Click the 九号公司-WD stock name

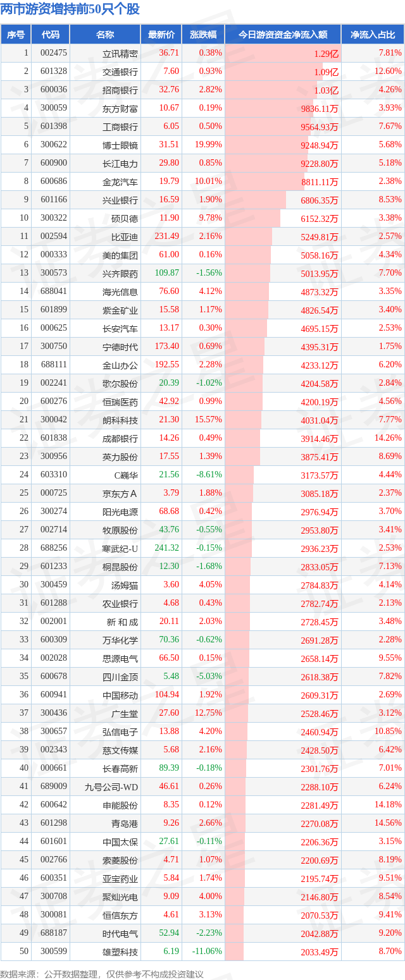(111, 787)
